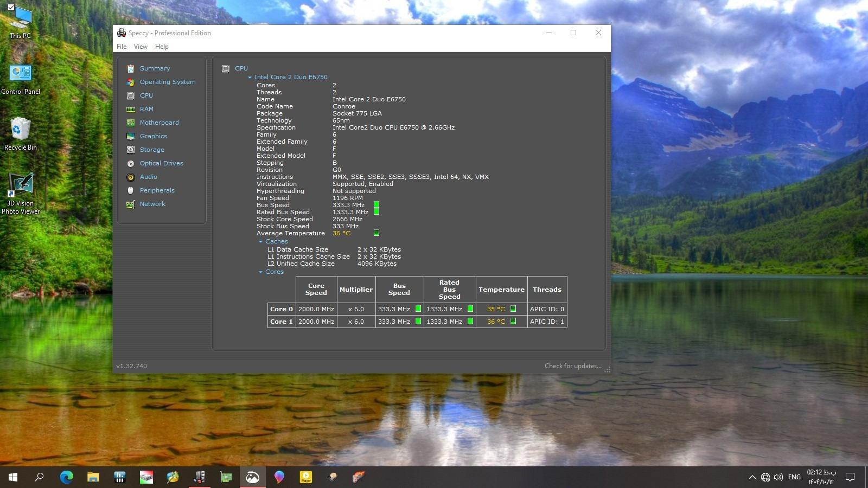The image size is (868, 488).
Task: Go to the Network section
Action: [x=152, y=204]
